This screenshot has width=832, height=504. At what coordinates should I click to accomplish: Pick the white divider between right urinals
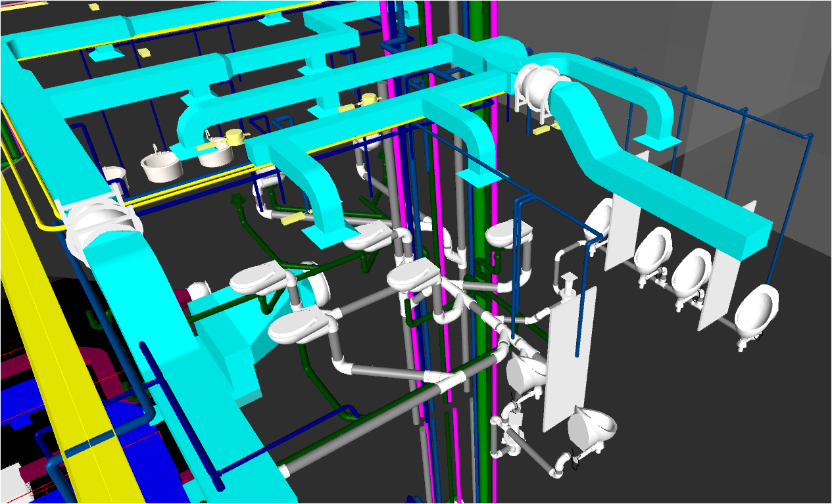tap(716, 289)
